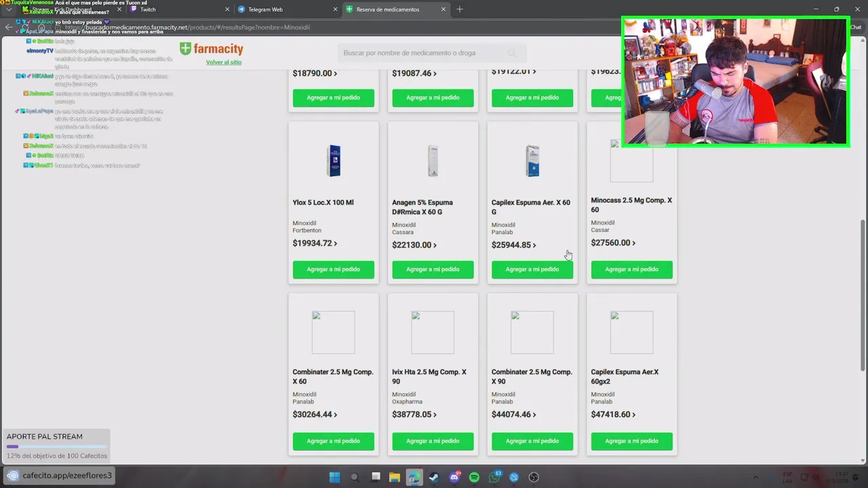
Task: Expand price $47418.60 details
Action: (x=613, y=415)
